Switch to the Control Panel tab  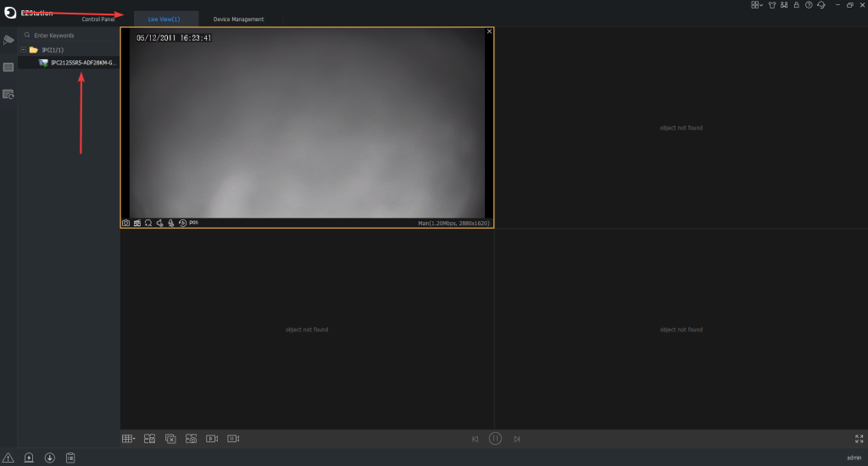97,19
